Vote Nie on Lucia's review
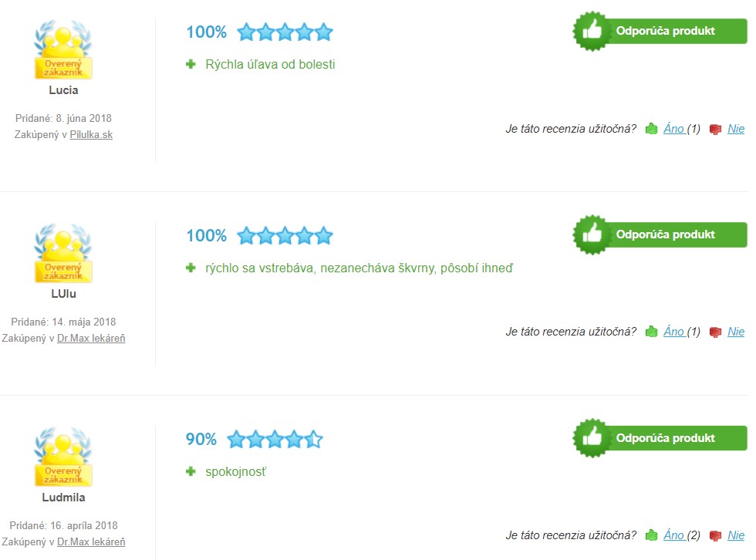 click(x=736, y=129)
